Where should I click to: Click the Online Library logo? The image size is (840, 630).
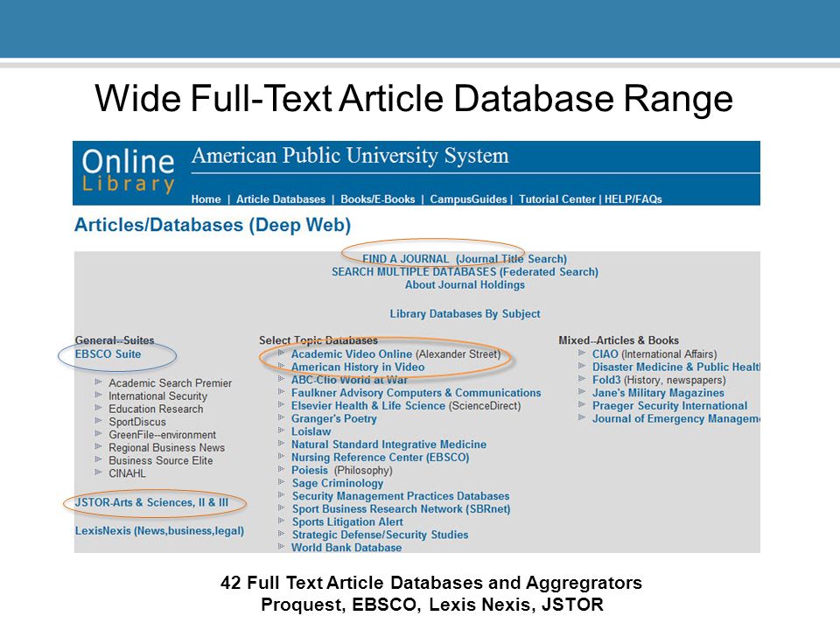[129, 171]
